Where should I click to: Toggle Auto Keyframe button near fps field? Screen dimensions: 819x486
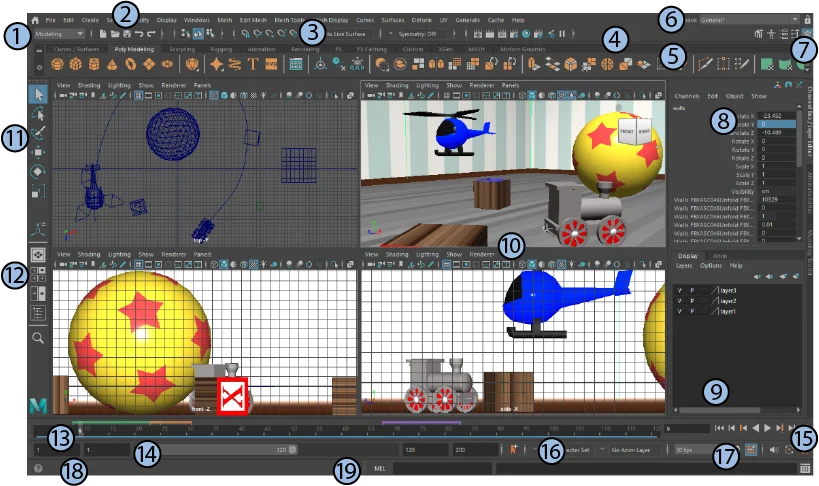tap(751, 450)
